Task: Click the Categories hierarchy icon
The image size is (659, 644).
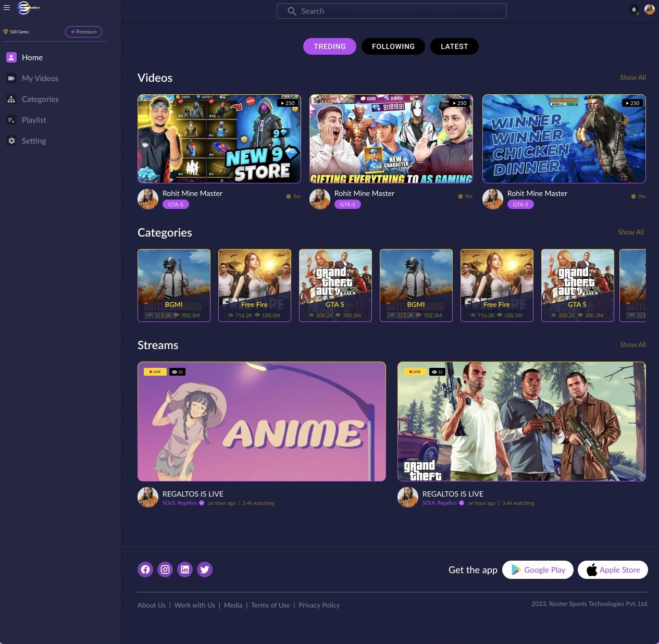Action: [11, 99]
